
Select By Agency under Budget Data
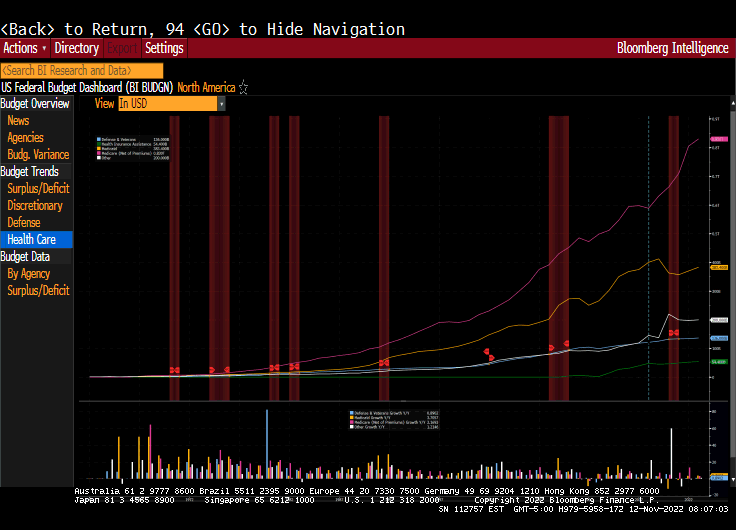pyautogui.click(x=28, y=273)
